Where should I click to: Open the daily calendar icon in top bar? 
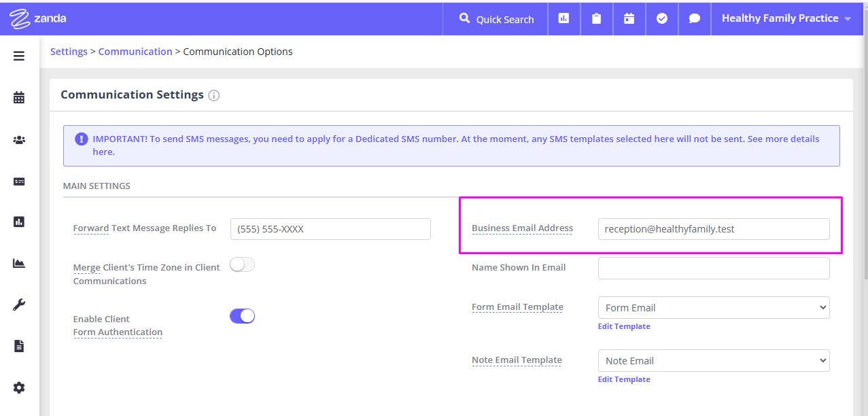pos(629,18)
